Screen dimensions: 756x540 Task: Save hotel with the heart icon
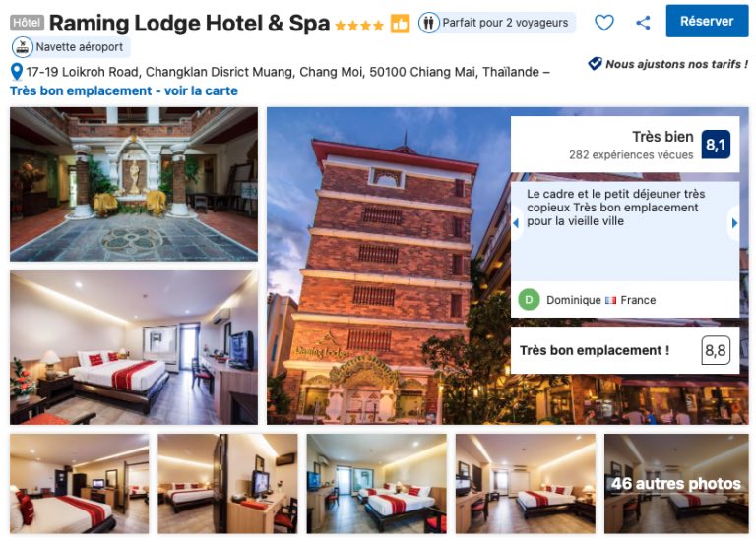603,23
